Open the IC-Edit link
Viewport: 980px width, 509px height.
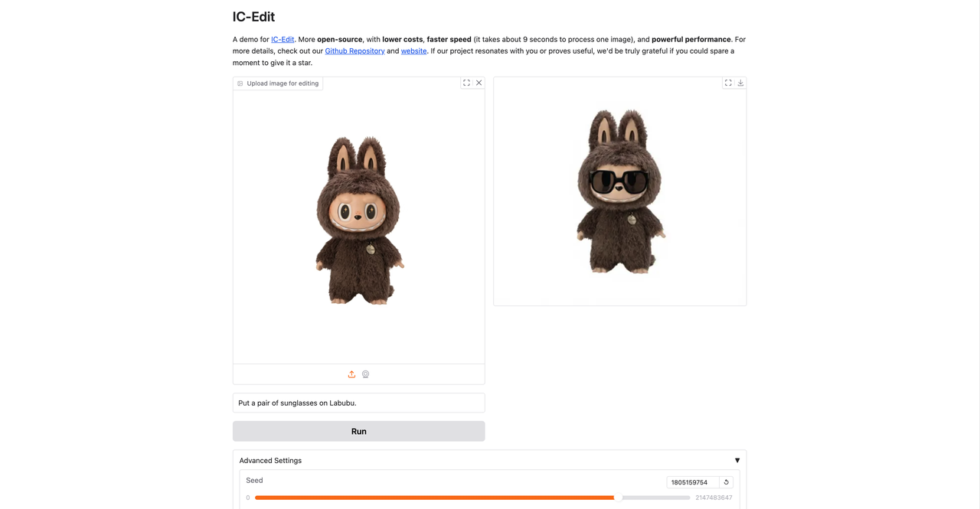[283, 39]
